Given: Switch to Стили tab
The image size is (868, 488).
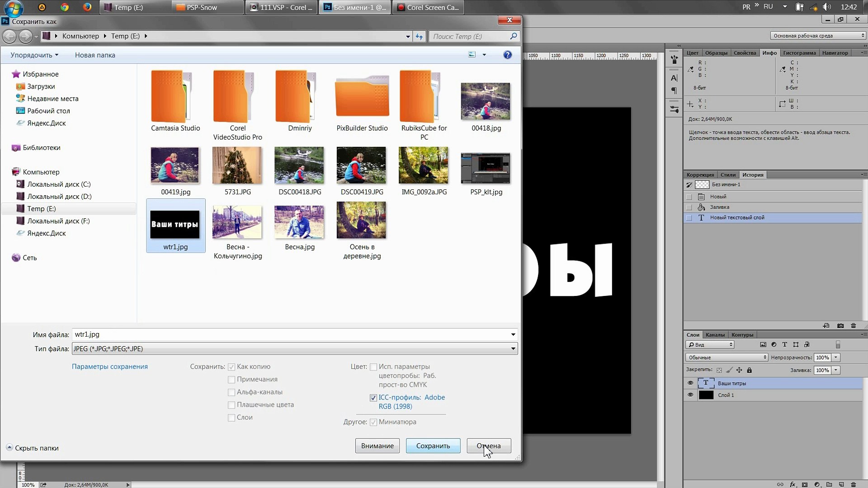Looking at the screenshot, I should point(728,175).
